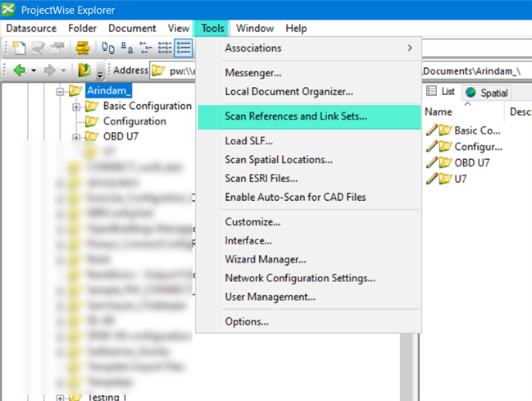Select OBD U7 folder in list pane
Image resolution: width=532 pixels, height=401 pixels.
point(471,163)
